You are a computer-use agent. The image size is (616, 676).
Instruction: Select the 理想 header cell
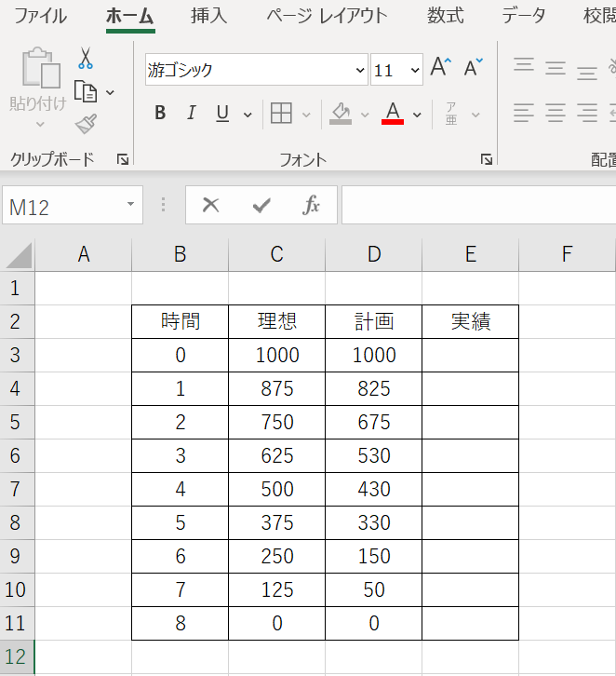coord(276,321)
